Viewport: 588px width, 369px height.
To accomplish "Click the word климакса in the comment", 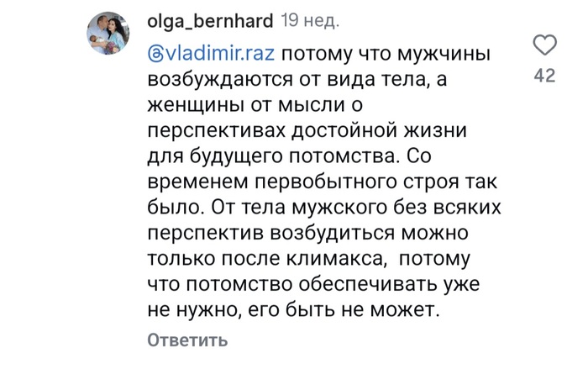I will click(x=337, y=259).
